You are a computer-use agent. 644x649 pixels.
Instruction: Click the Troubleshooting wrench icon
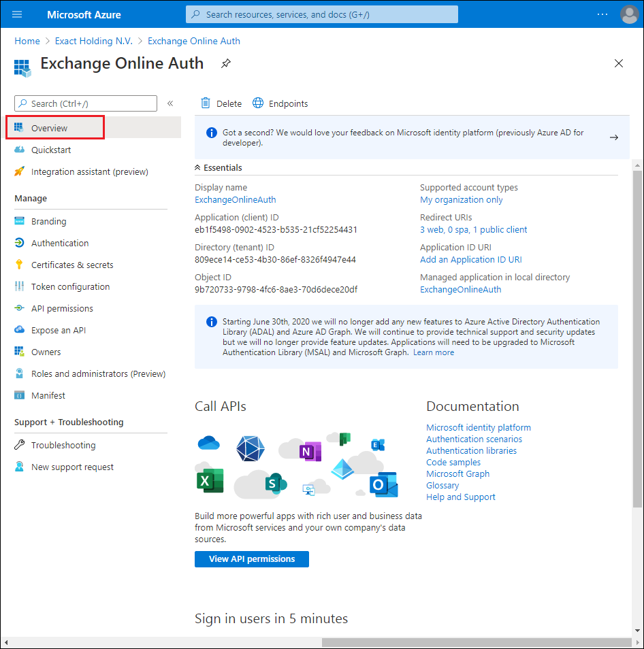(x=19, y=445)
